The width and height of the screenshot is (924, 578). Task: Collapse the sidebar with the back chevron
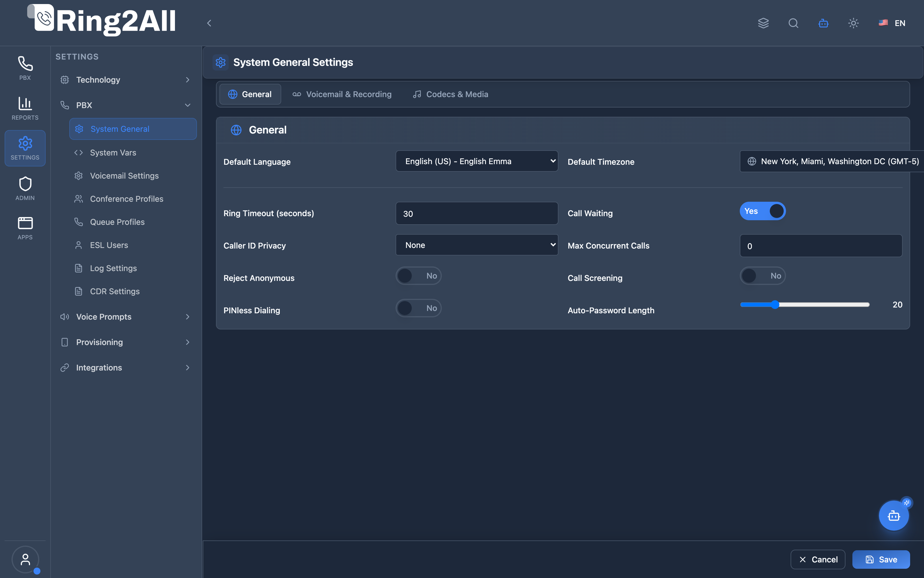click(209, 23)
